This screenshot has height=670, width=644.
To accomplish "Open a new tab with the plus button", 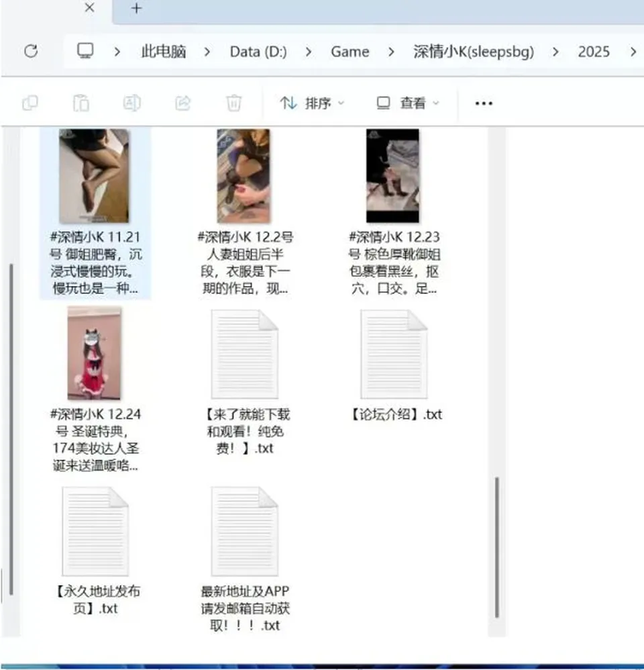I will pyautogui.click(x=136, y=8).
